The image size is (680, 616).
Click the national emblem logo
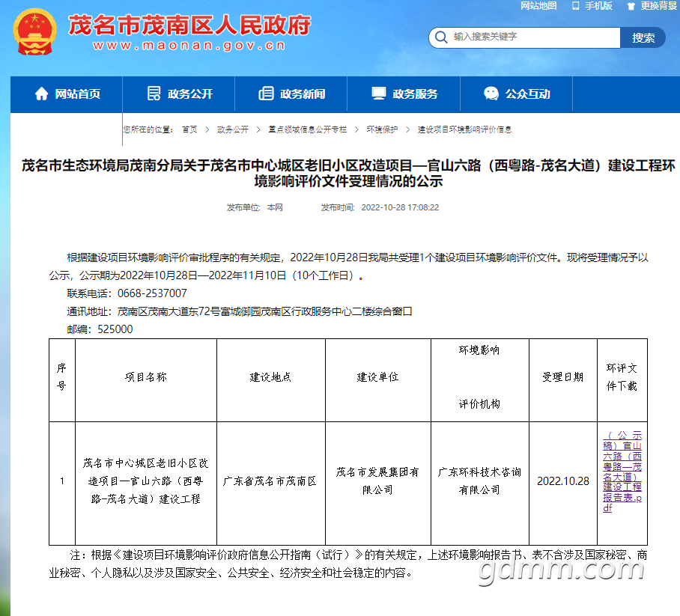(34, 32)
